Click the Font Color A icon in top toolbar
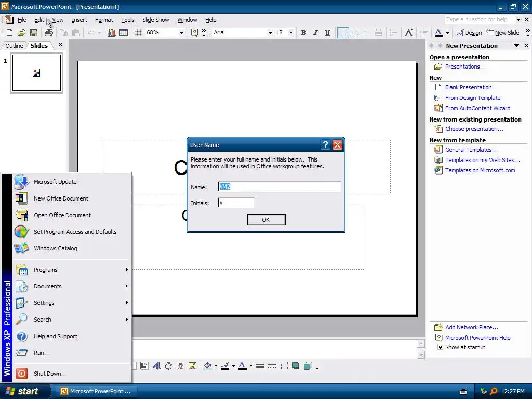The width and height of the screenshot is (532, 399). tap(438, 33)
